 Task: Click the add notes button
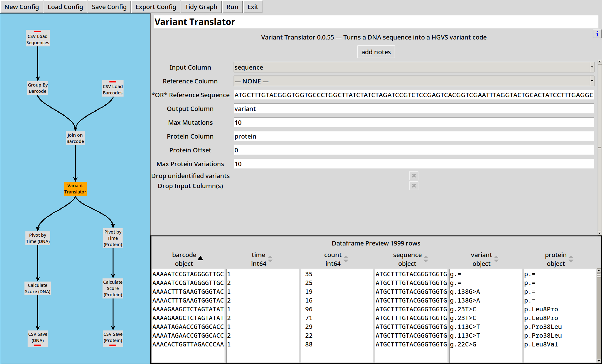[376, 52]
